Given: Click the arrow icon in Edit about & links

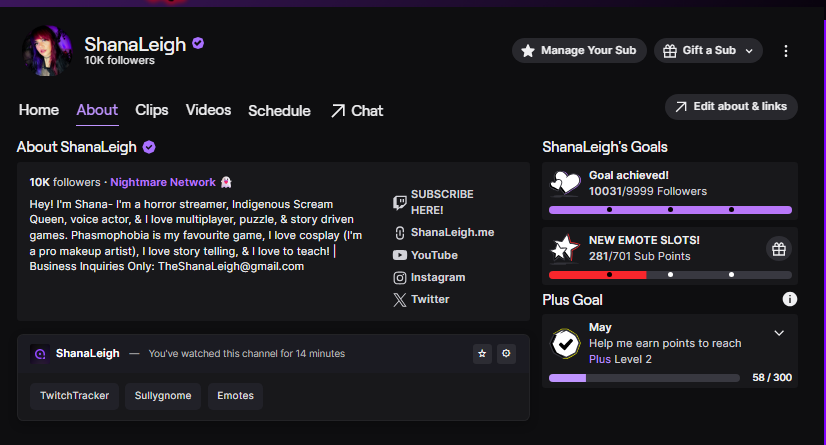Looking at the screenshot, I should tap(681, 107).
